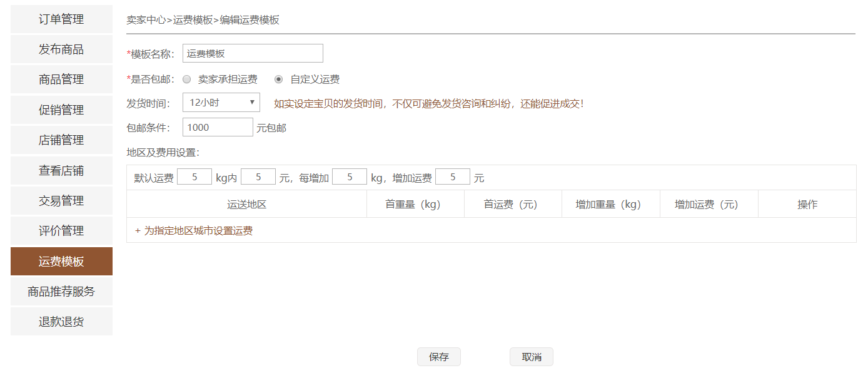Click the 元包邮 text
Viewport: 868px width, 373px height.
[271, 128]
